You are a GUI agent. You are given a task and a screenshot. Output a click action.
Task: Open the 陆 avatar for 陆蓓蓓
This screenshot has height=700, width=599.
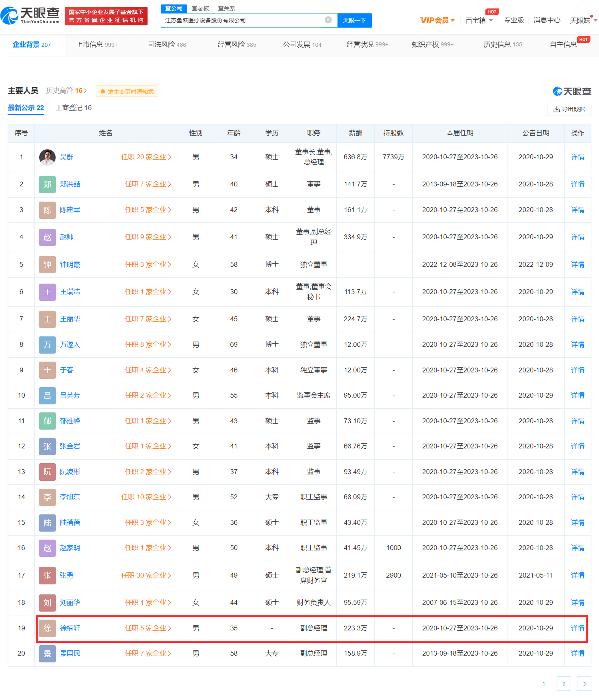click(47, 523)
